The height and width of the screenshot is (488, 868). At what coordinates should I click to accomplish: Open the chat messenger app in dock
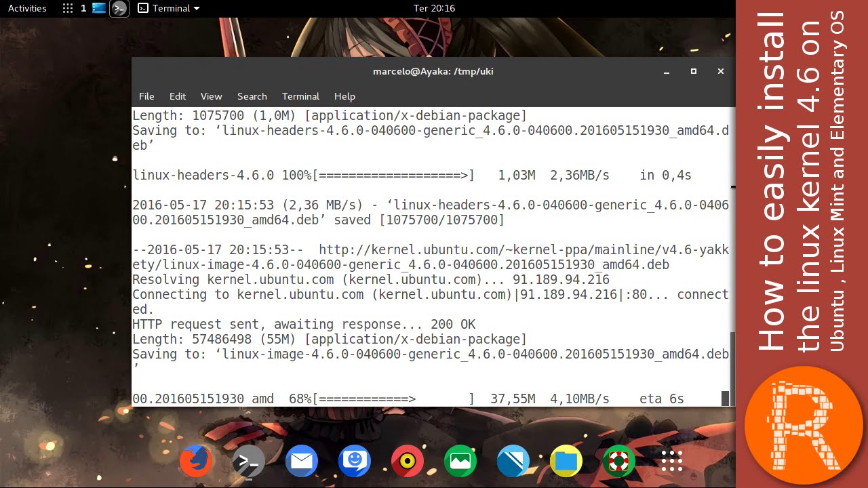point(355,462)
